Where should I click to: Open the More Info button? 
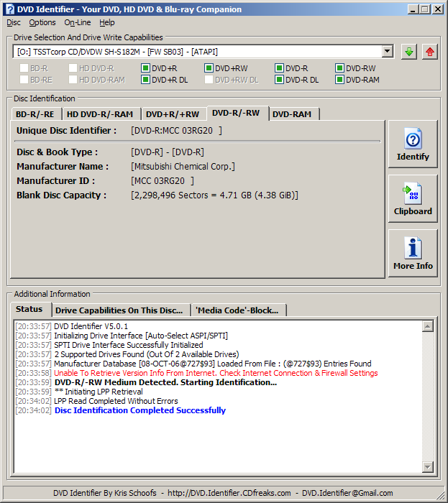click(413, 253)
